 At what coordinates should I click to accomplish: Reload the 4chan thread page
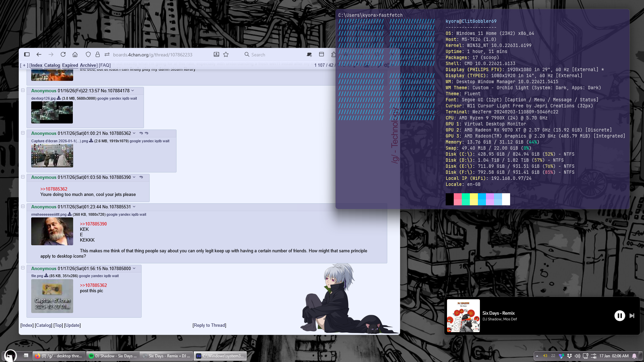pos(63,54)
